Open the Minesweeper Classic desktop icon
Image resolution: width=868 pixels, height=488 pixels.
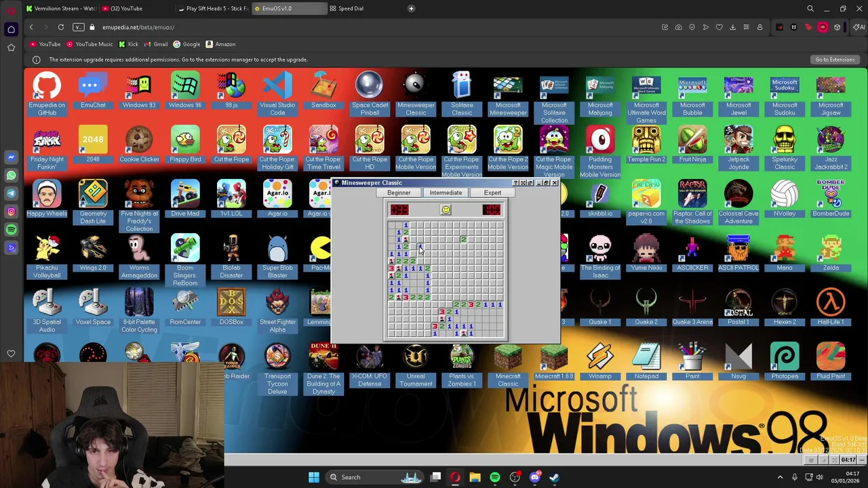tap(416, 94)
